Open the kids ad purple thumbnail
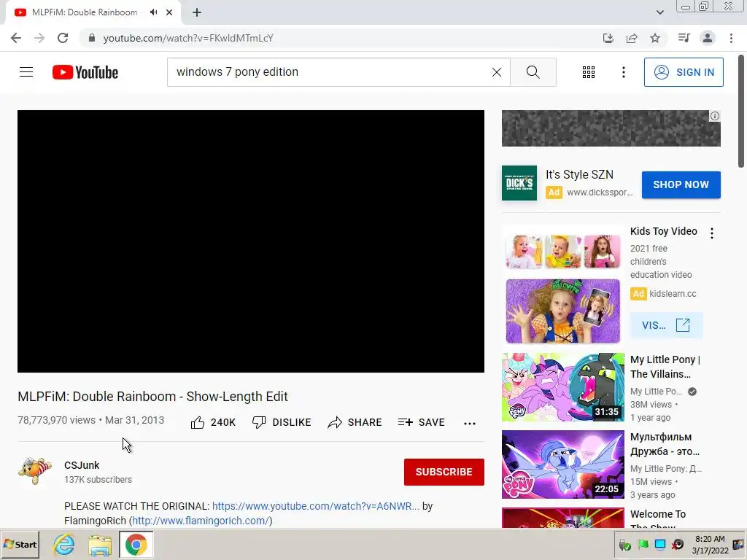This screenshot has width=747, height=560. 562,311
